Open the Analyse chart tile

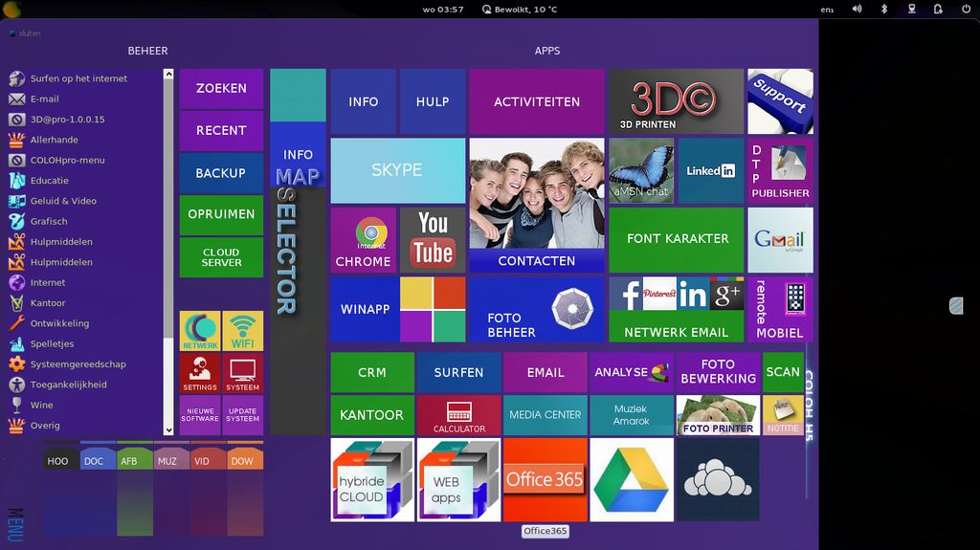tap(632, 372)
